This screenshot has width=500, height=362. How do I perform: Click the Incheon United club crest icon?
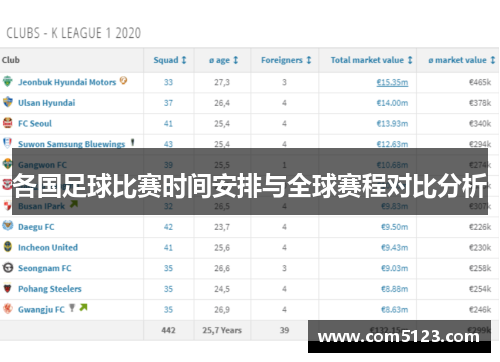pyautogui.click(x=8, y=247)
